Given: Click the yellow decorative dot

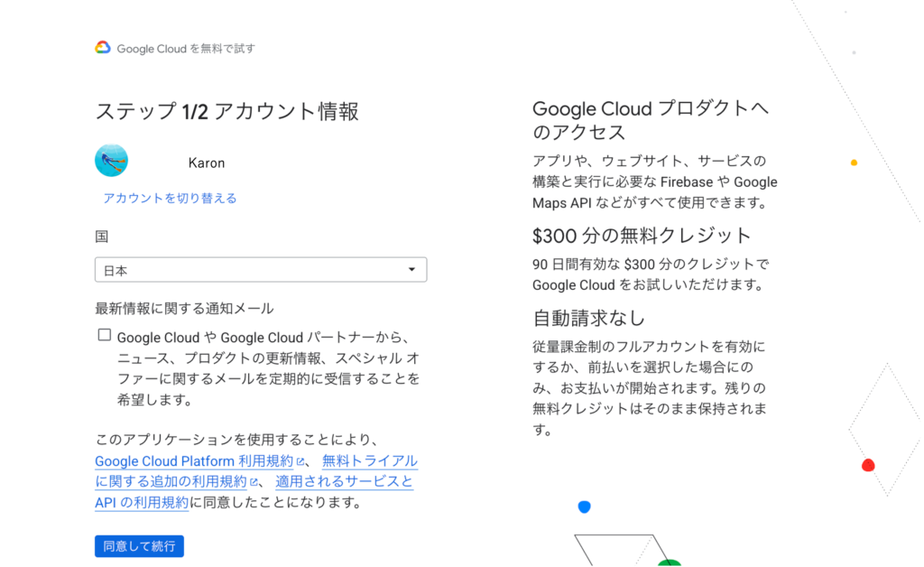Looking at the screenshot, I should click(854, 163).
